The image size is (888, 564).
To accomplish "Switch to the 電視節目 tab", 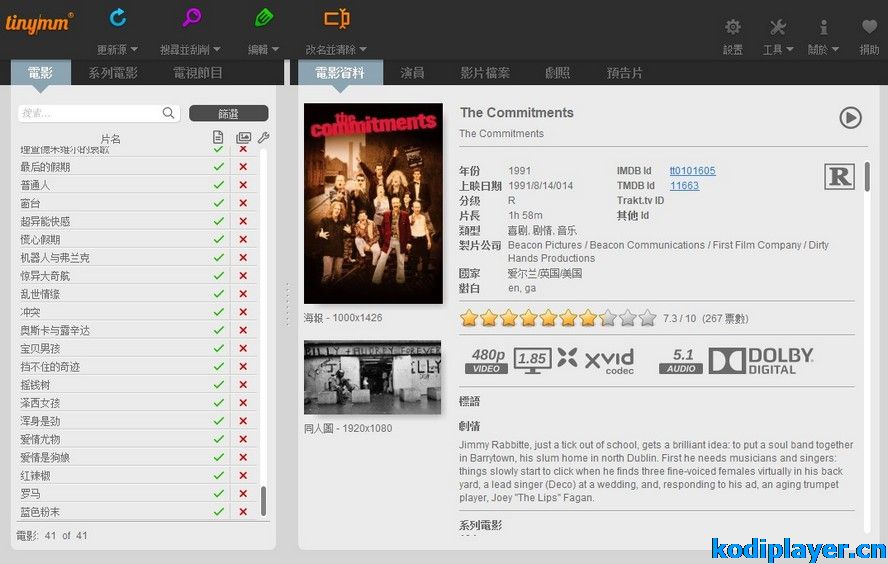I will [x=198, y=73].
